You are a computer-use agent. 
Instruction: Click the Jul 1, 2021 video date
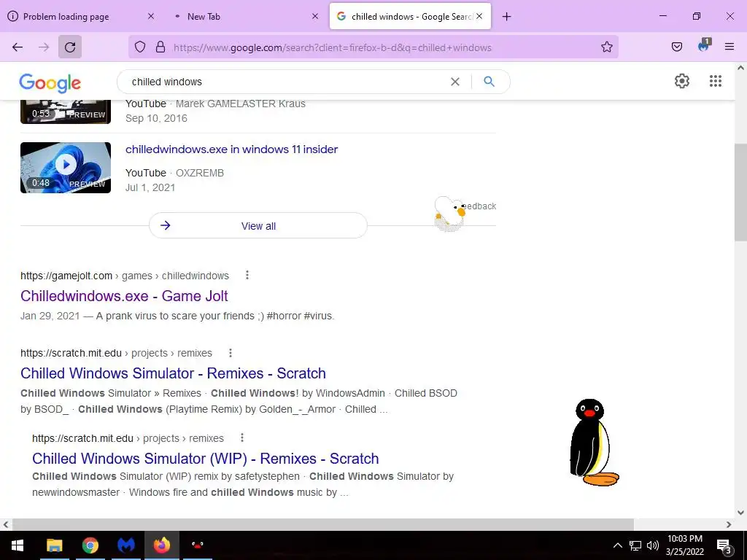[x=150, y=187]
